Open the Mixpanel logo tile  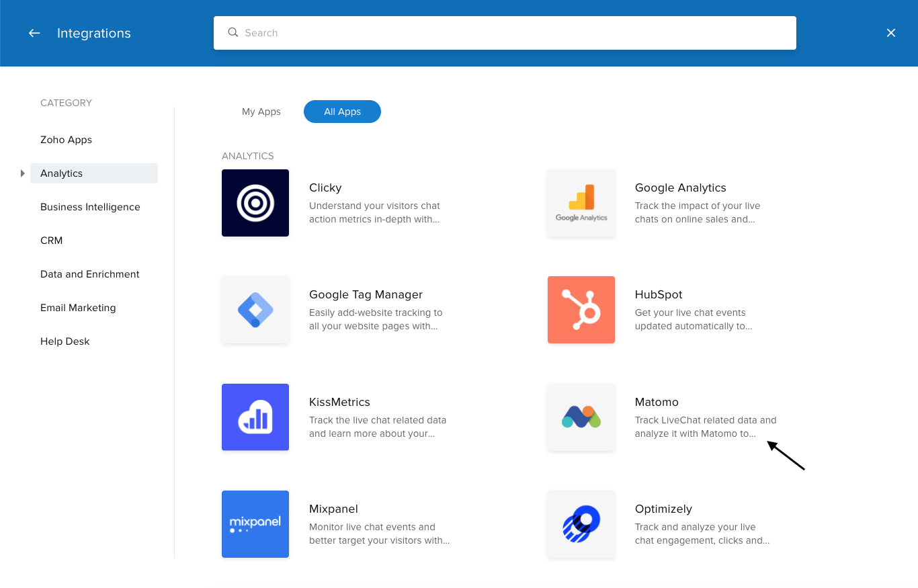[255, 524]
